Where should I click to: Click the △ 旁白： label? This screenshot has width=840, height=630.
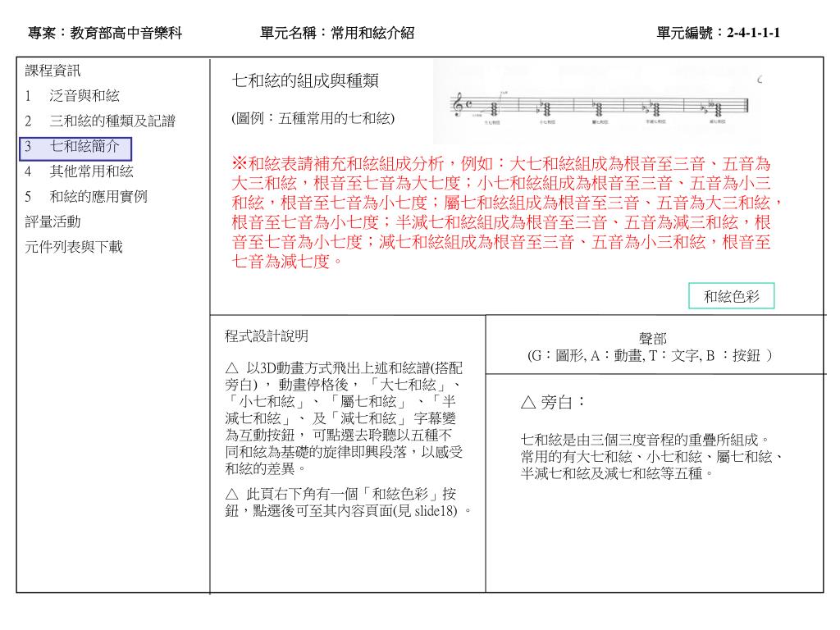pyautogui.click(x=553, y=402)
